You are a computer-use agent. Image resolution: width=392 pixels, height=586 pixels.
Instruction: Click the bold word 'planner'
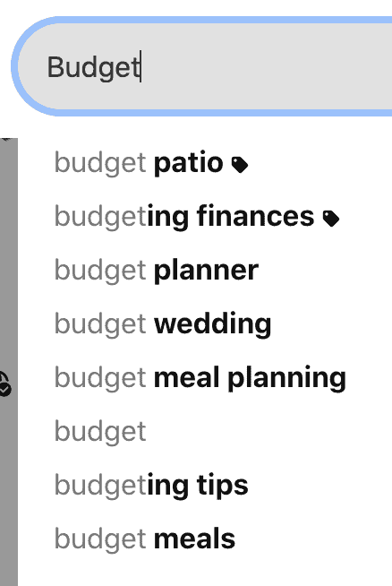[x=206, y=271]
